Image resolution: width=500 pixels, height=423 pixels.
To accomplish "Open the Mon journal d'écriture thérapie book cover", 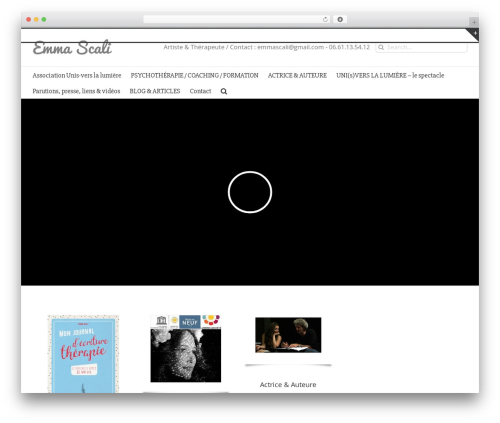I will 83,354.
